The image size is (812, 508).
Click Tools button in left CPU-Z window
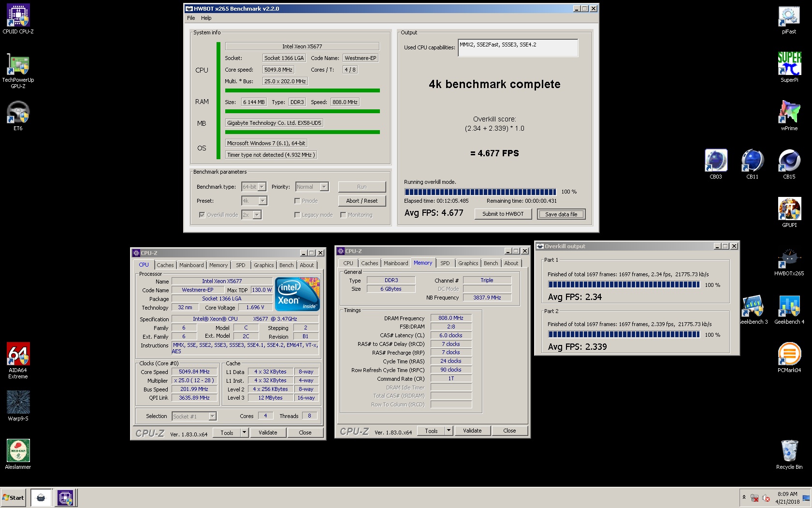pos(227,433)
